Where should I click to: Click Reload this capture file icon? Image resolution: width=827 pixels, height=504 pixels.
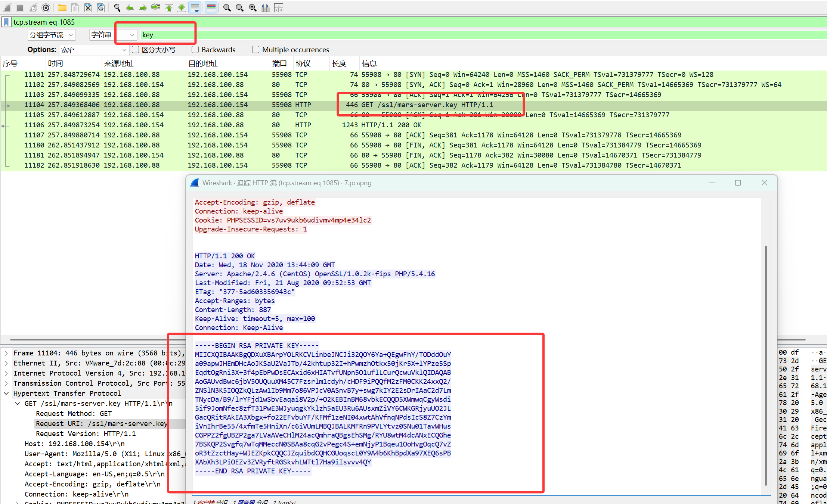pyautogui.click(x=101, y=7)
